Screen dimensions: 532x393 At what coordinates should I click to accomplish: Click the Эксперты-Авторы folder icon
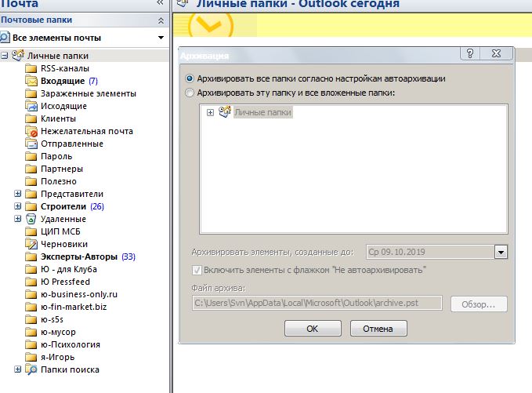(x=31, y=257)
